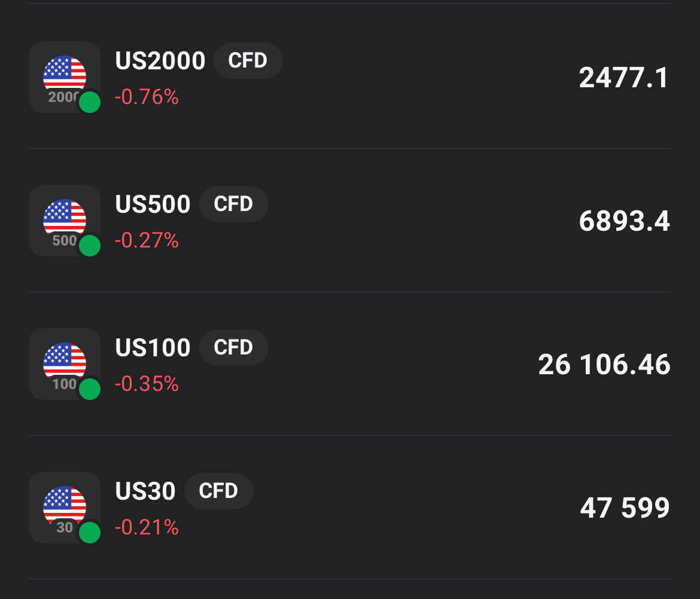Tap the US2000 flag icon
This screenshot has height=599, width=700.
[x=64, y=74]
